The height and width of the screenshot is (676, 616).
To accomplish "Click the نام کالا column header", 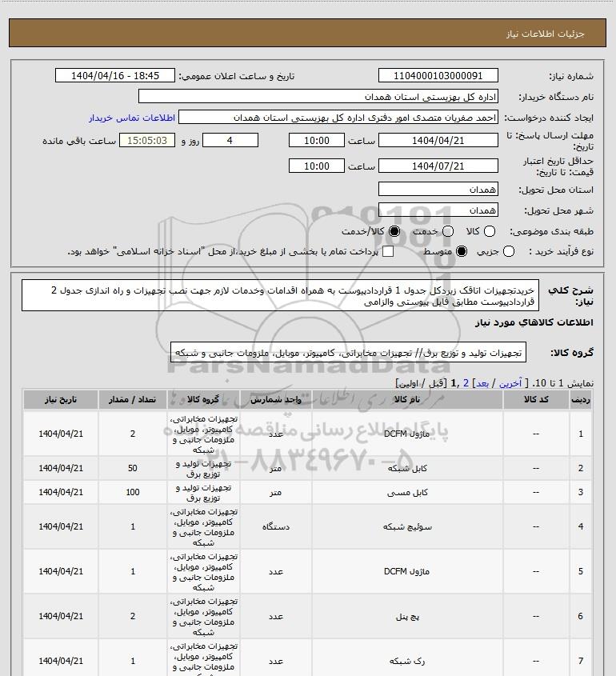I will coord(407,399).
